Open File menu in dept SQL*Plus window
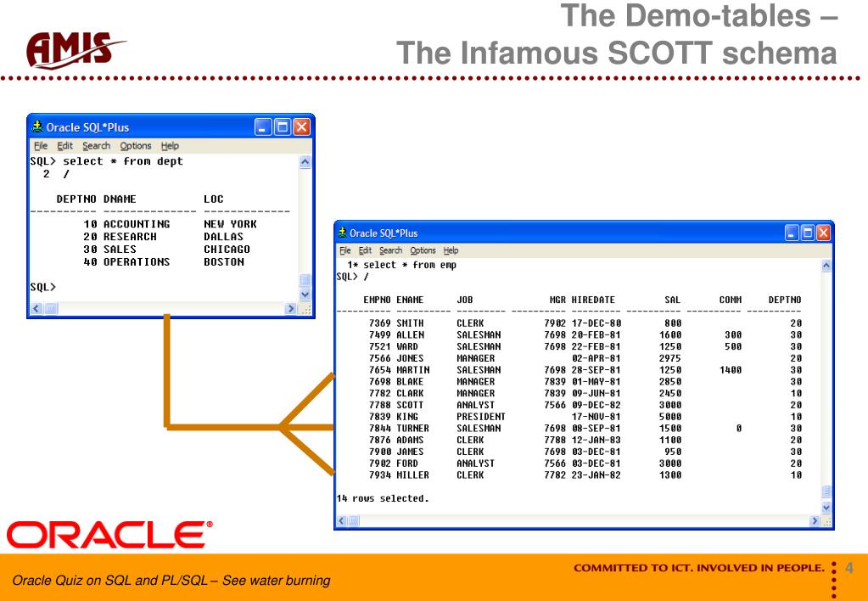Image resolution: width=868 pixels, height=601 pixels. (x=41, y=146)
